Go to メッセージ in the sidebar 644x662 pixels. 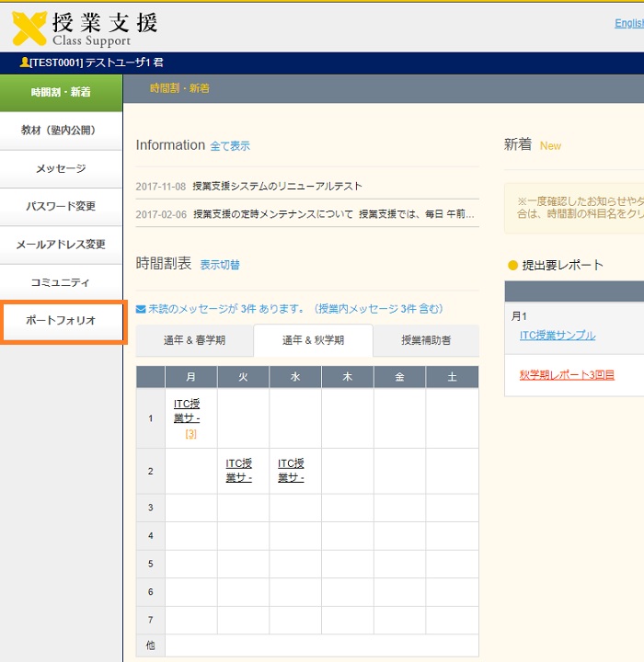pos(61,168)
